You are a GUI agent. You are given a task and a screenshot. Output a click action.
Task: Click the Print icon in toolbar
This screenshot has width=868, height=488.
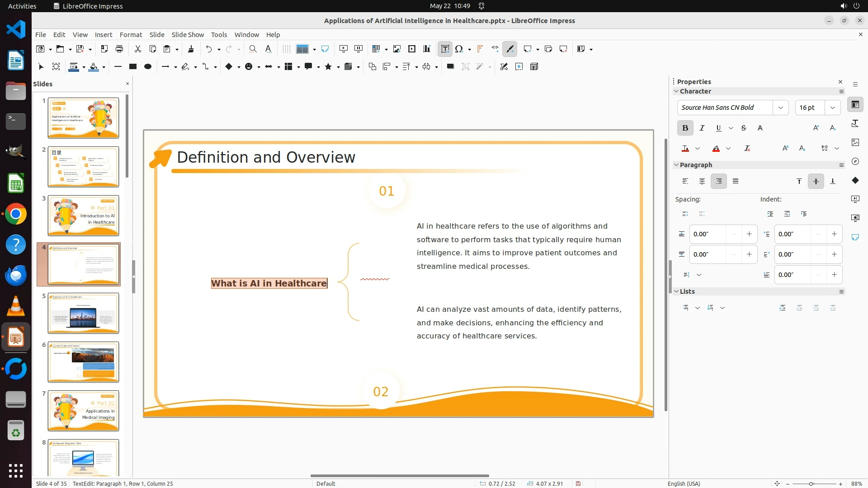pos(119,49)
